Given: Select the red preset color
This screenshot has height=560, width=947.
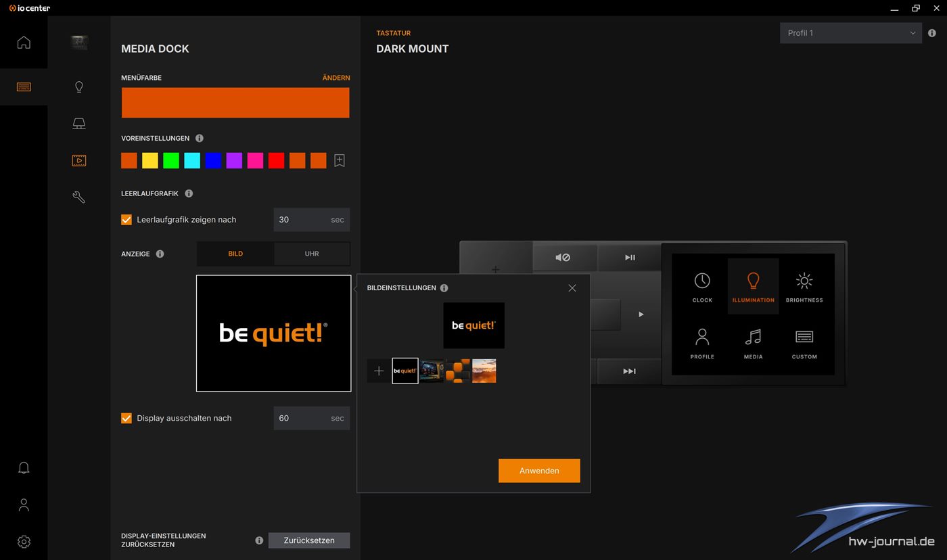Looking at the screenshot, I should 276,160.
